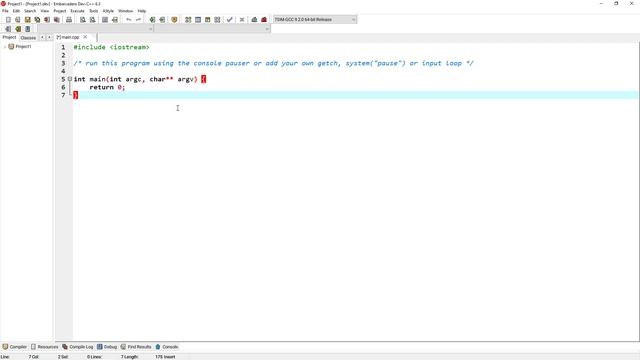This screenshot has width=640, height=360.
Task: Open the Edit menu
Action: point(16,11)
